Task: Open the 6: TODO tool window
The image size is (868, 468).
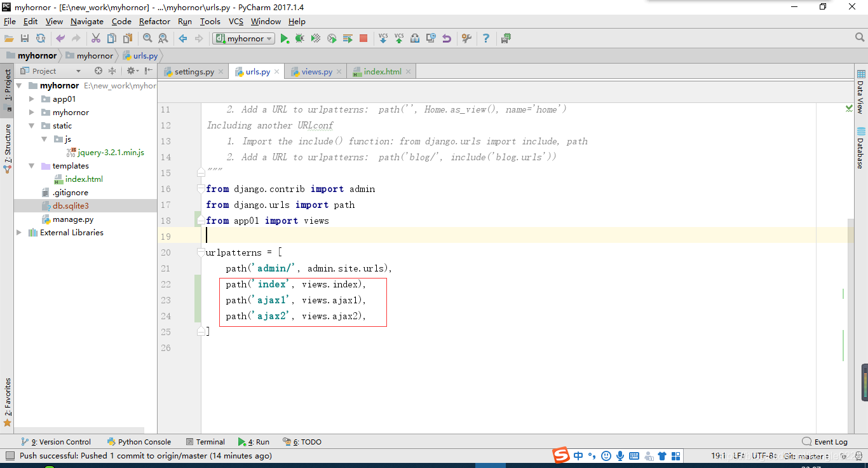Action: 302,442
